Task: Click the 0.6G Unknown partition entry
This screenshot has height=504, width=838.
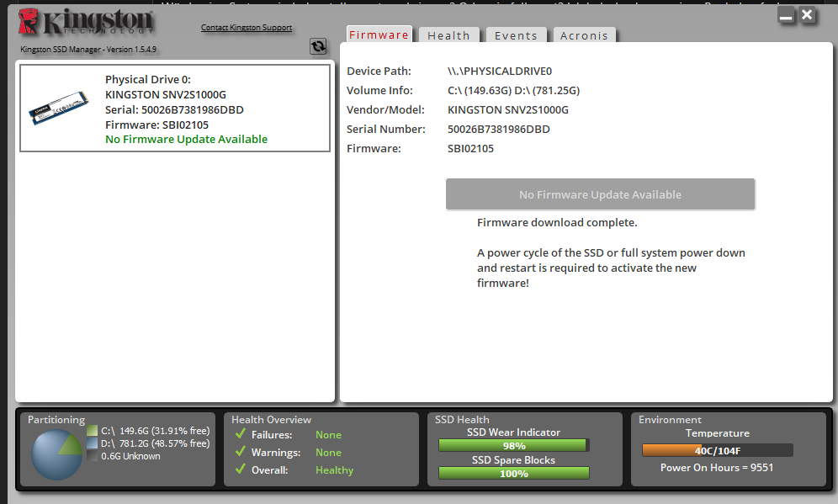Action: (130, 456)
